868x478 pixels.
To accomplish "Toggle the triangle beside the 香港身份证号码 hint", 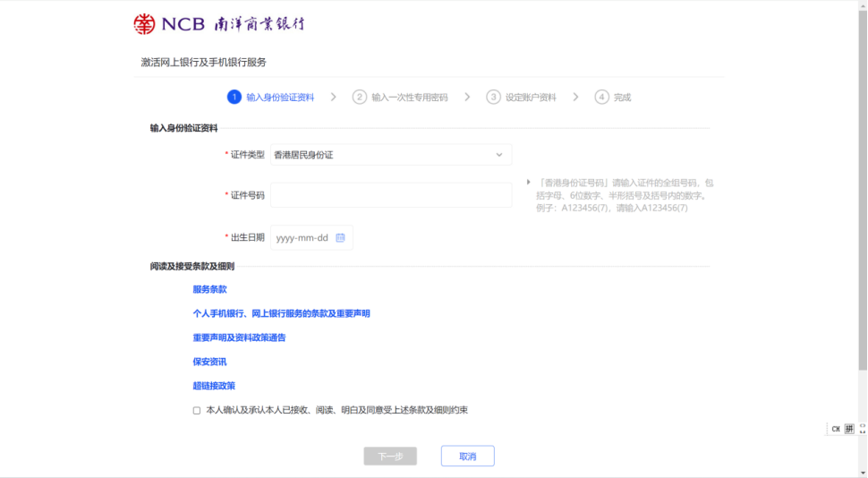I will (x=529, y=183).
